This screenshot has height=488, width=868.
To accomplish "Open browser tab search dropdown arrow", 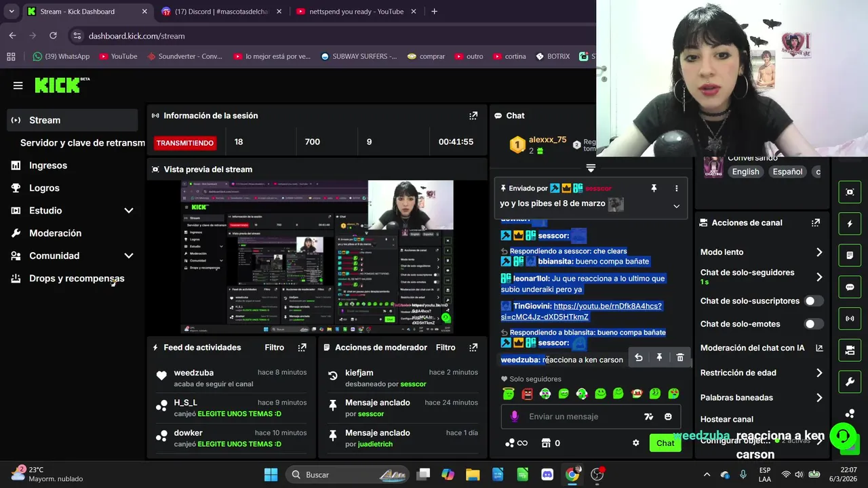I will (x=11, y=12).
